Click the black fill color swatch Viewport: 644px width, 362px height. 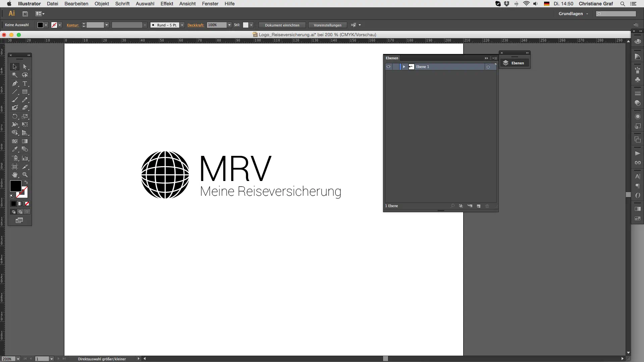pyautogui.click(x=15, y=186)
